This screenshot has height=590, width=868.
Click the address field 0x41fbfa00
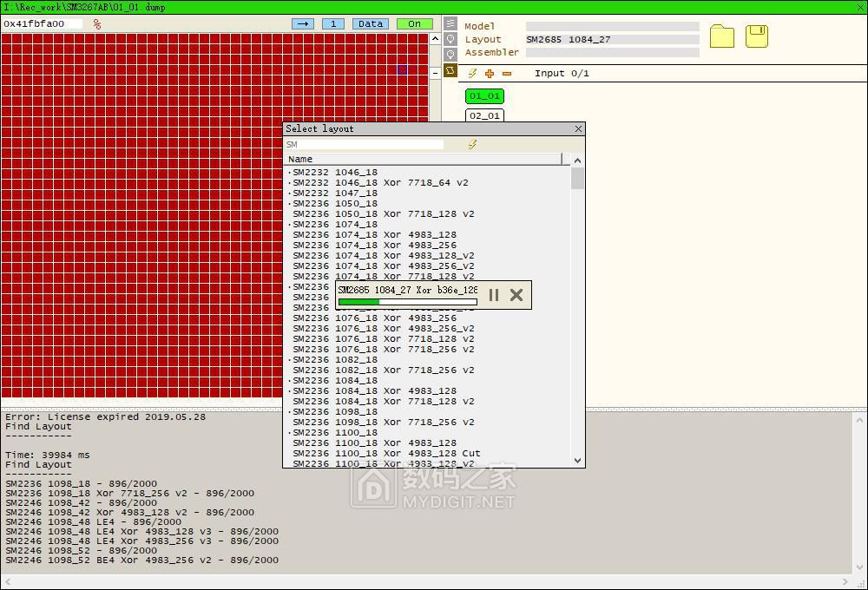pyautogui.click(x=43, y=23)
